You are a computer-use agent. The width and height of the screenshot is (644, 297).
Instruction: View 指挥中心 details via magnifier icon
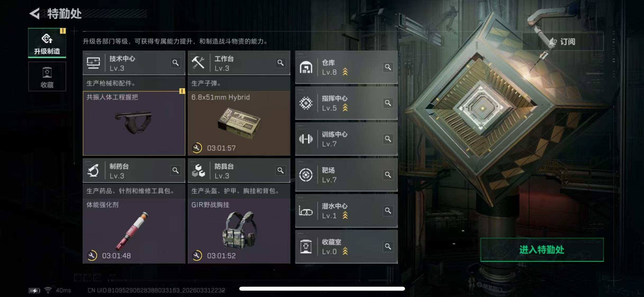click(x=388, y=103)
